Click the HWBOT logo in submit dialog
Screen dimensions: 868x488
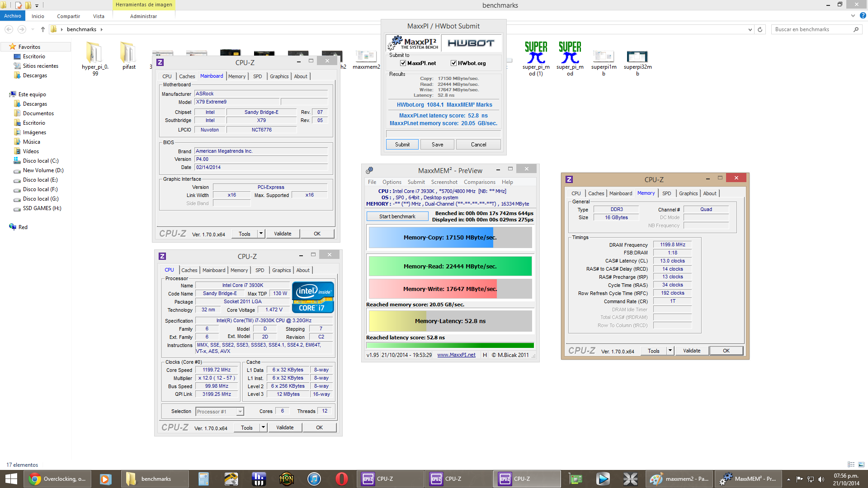click(x=471, y=43)
